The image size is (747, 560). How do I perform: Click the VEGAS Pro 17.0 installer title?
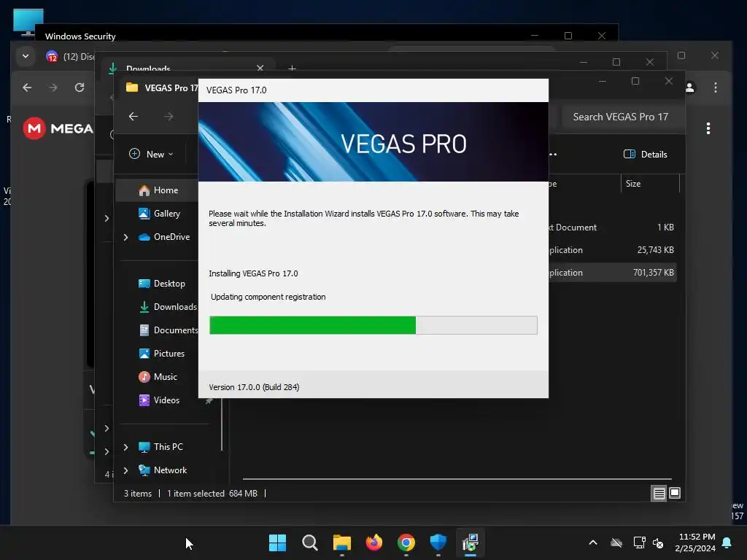click(236, 90)
